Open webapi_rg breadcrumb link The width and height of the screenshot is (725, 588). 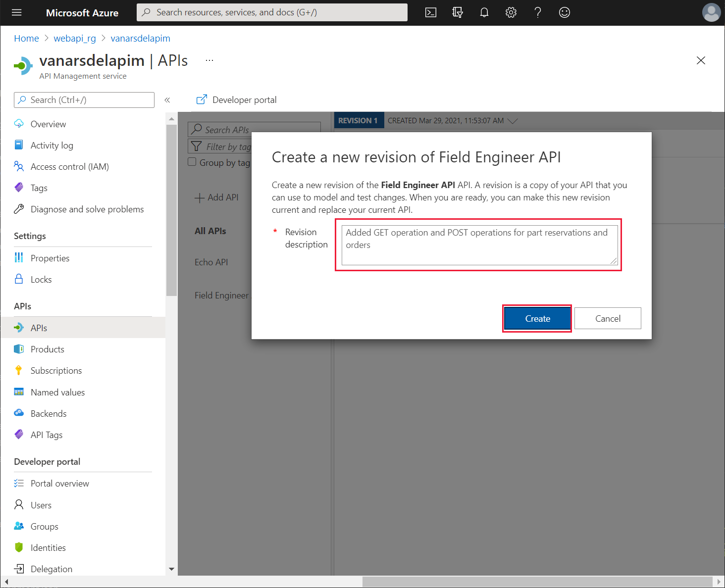click(75, 38)
